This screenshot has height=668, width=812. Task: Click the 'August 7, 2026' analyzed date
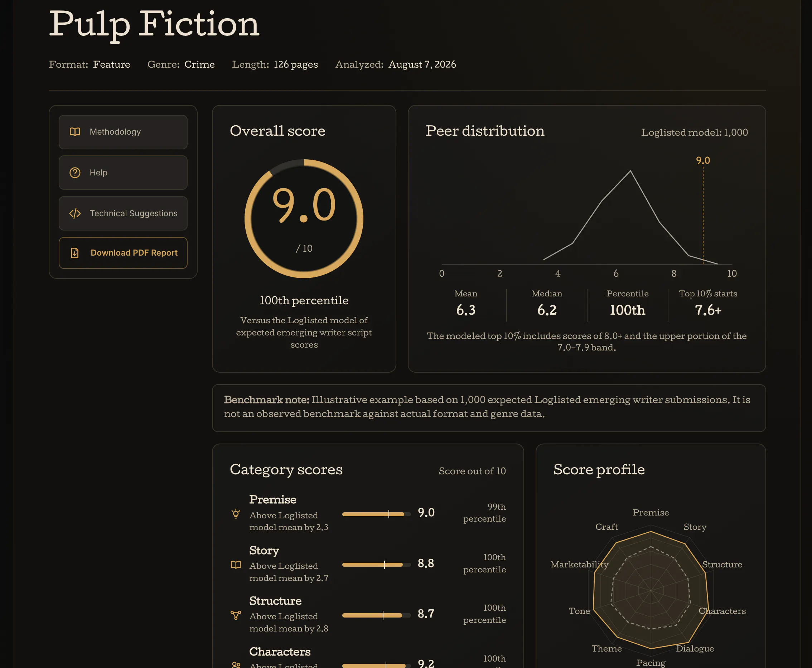[422, 64]
